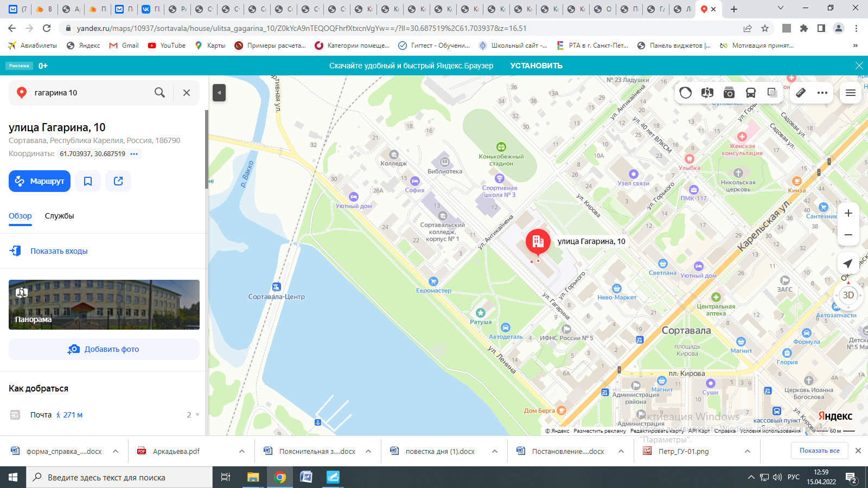Open File Explorer from taskbar
Image resolution: width=868 pixels, height=488 pixels.
tap(253, 477)
